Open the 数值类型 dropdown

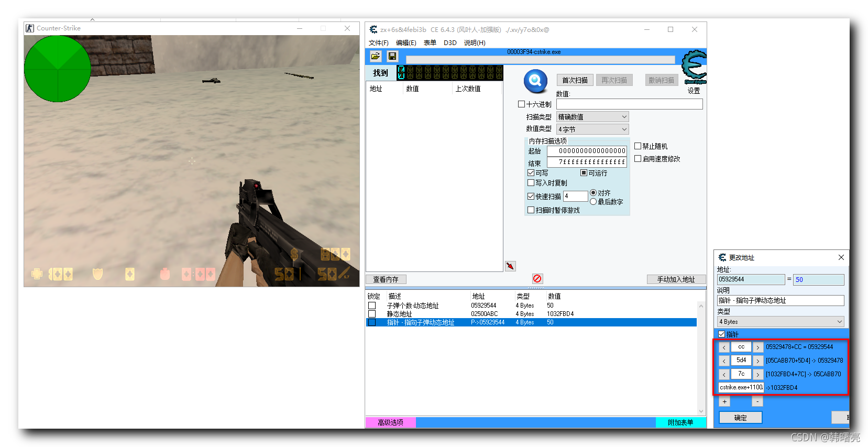[592, 129]
